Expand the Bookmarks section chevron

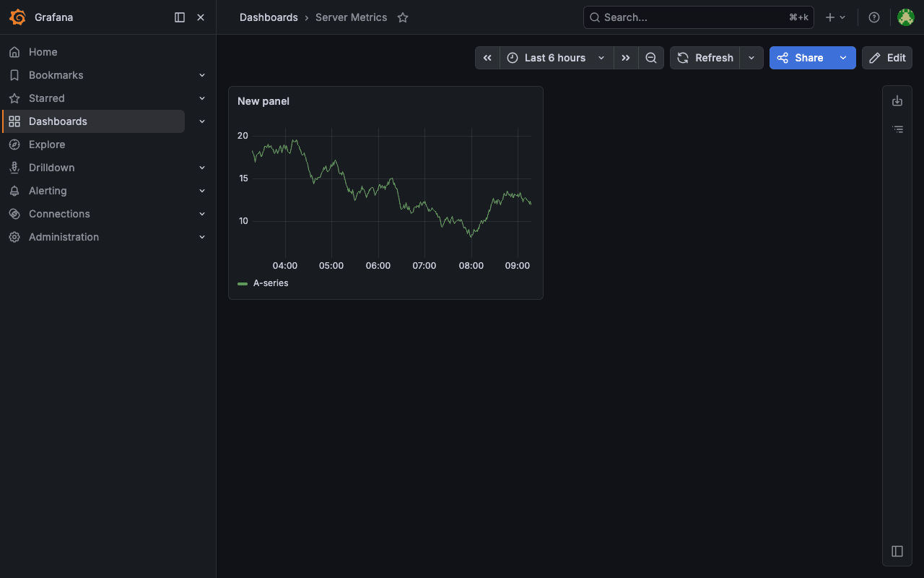202,75
